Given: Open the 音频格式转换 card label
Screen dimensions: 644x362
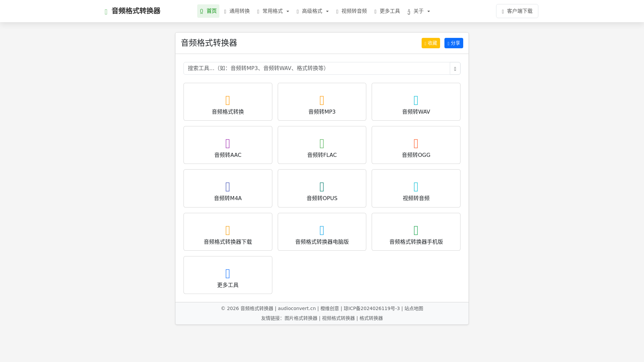Looking at the screenshot, I should coord(228,112).
